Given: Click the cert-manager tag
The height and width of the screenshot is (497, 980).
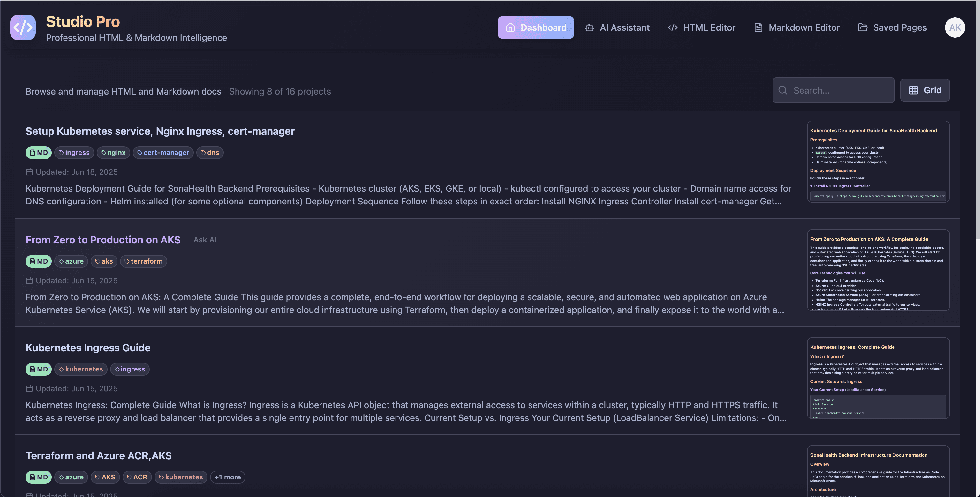Looking at the screenshot, I should (x=163, y=153).
